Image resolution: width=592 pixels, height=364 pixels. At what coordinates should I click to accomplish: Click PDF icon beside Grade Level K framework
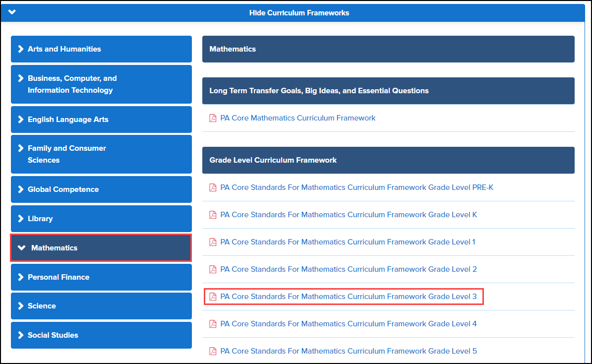click(213, 215)
